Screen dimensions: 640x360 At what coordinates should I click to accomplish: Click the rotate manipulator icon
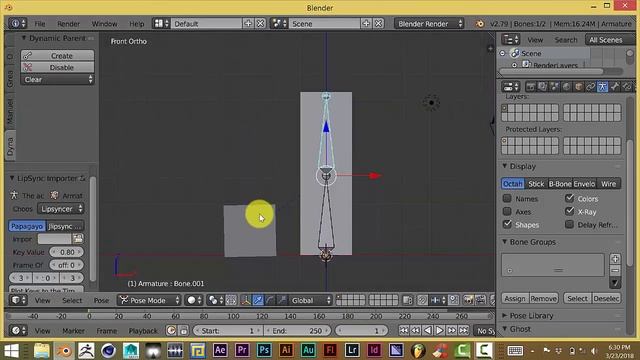pos(270,300)
